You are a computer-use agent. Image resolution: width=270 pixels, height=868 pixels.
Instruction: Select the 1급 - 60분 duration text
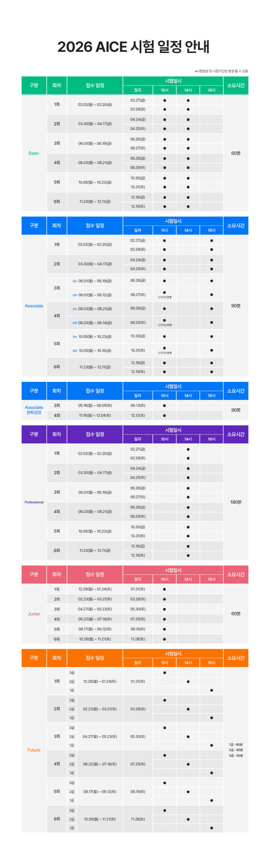(x=236, y=745)
